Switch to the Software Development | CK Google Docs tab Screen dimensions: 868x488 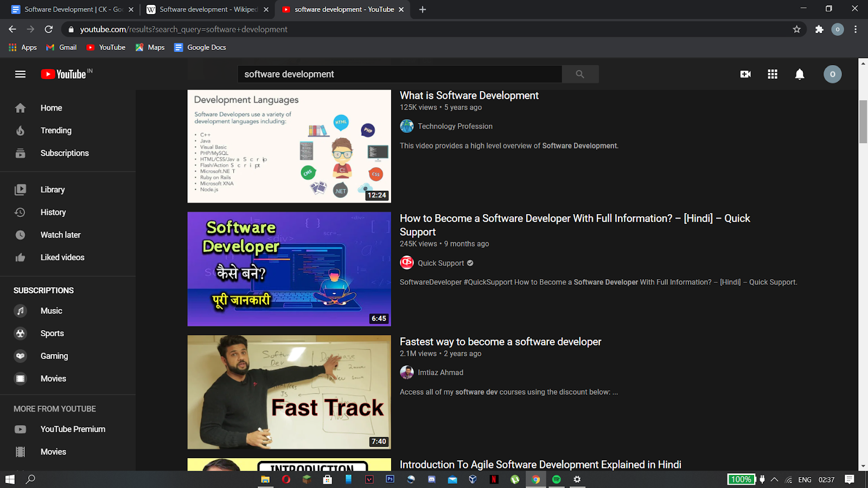point(72,9)
